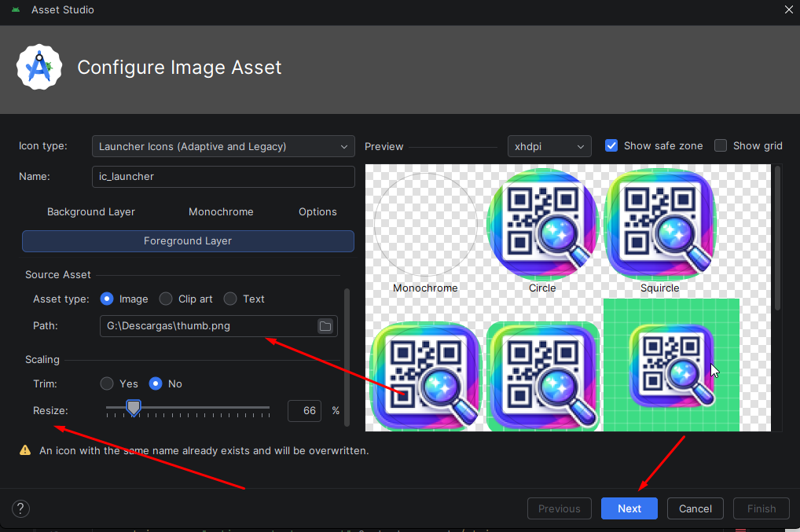The height and width of the screenshot is (532, 800).
Task: Select the Monochrome icon preview
Action: (x=425, y=225)
